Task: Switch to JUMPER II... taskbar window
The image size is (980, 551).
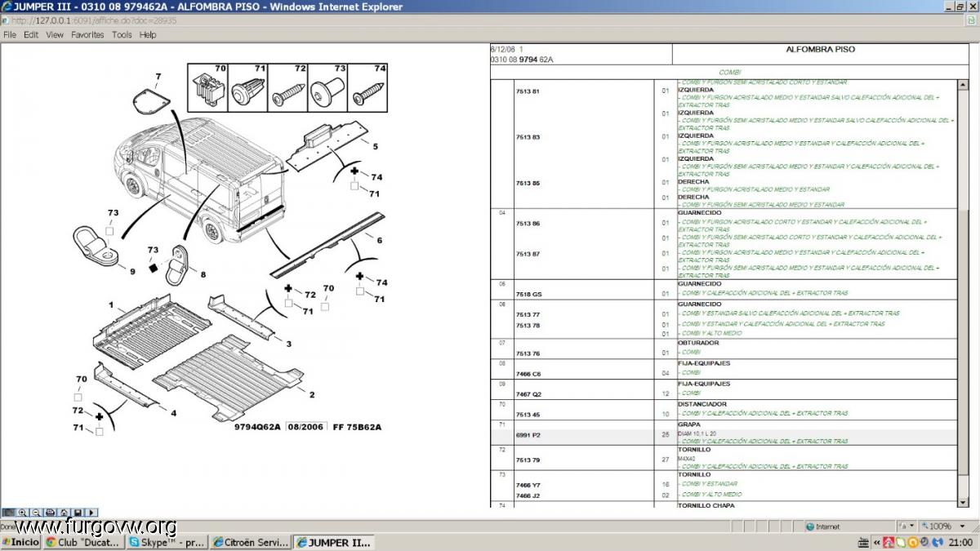Action: pyautogui.click(x=334, y=542)
